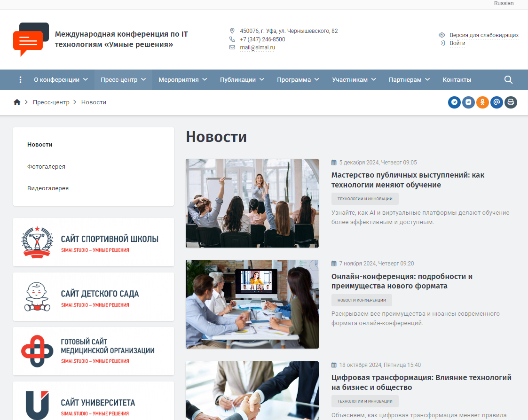This screenshot has width=528, height=420.
Task: Click the 'Новости конференции' tag
Action: pos(361,300)
